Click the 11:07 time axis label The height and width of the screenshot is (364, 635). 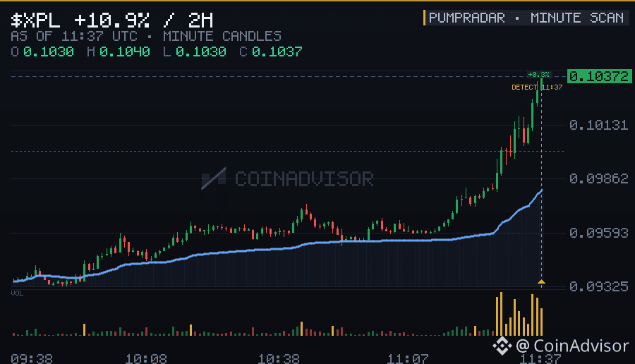tap(408, 359)
